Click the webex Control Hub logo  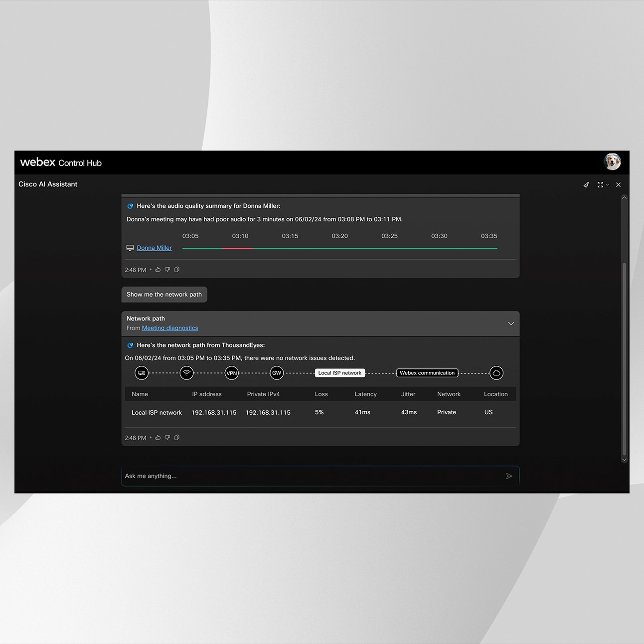[61, 162]
